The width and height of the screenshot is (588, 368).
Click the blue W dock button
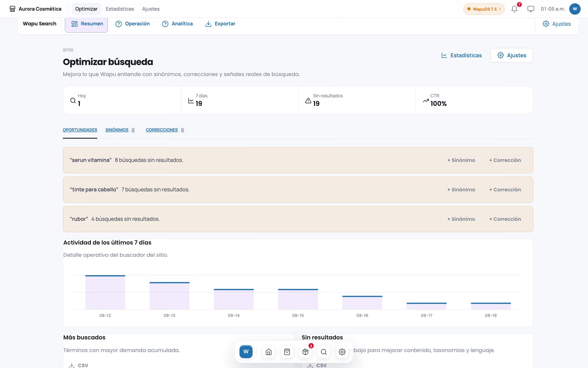click(x=246, y=352)
